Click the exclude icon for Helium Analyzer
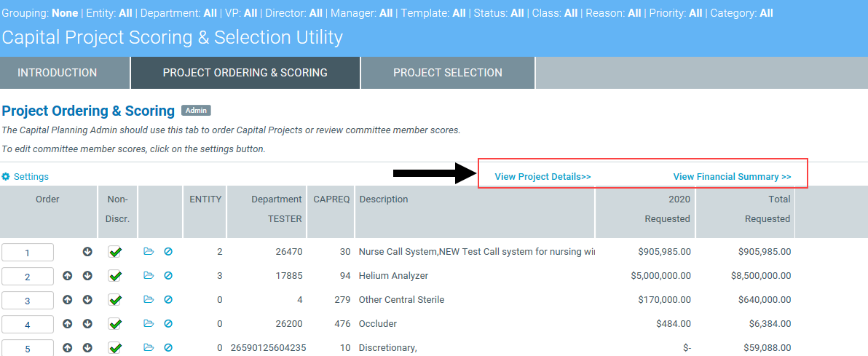868x356 pixels. tap(168, 276)
